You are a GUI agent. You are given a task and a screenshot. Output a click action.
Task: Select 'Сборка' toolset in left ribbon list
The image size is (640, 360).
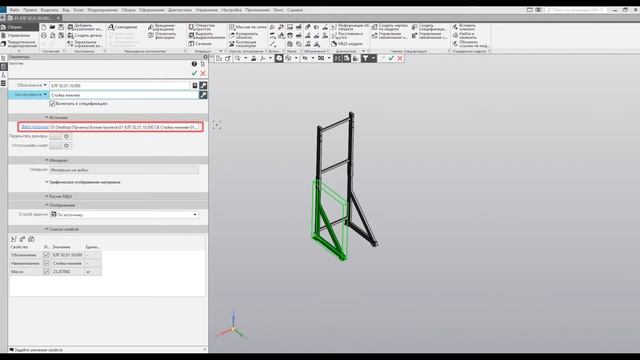[20, 27]
